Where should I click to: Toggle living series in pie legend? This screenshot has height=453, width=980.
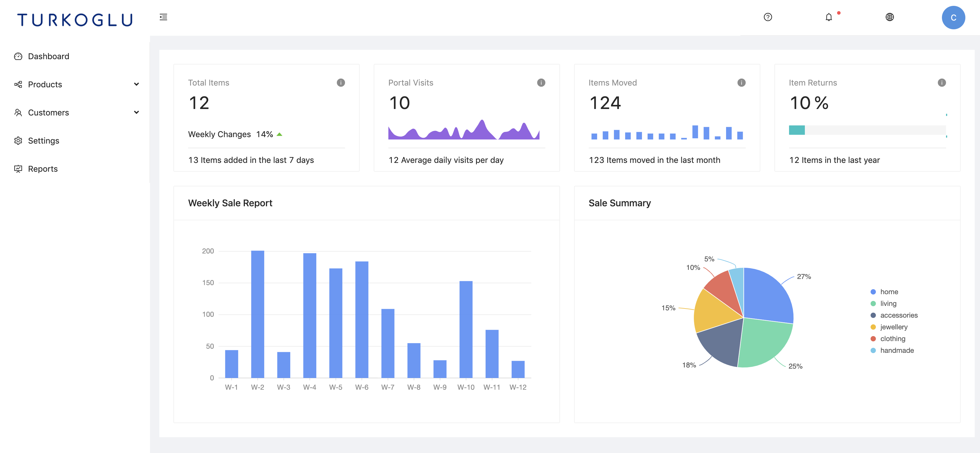[887, 304]
